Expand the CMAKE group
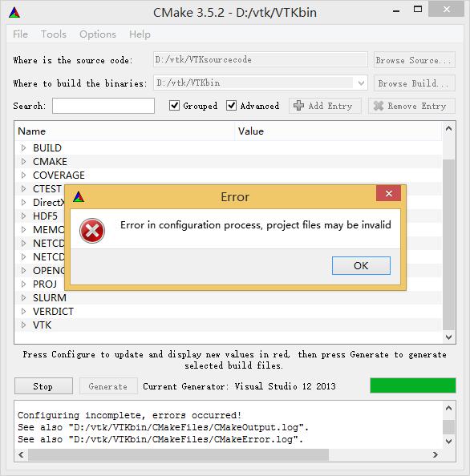470x476 pixels. pyautogui.click(x=23, y=162)
